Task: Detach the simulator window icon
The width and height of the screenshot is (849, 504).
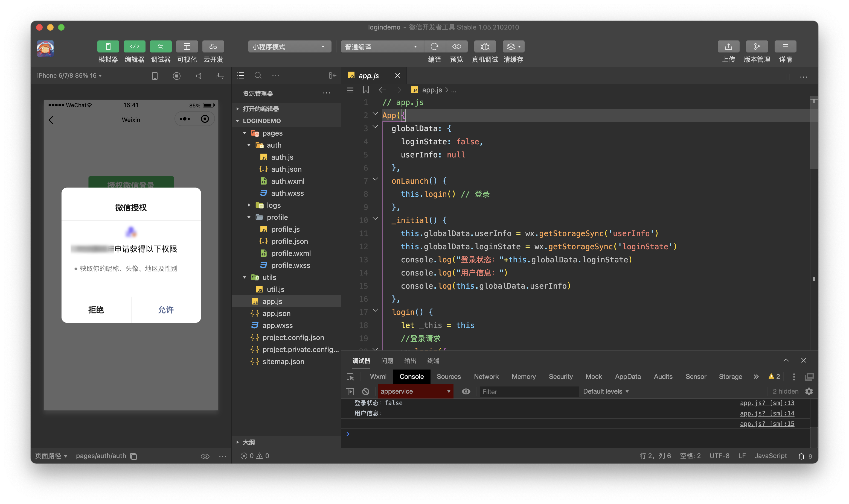Action: tap(220, 76)
